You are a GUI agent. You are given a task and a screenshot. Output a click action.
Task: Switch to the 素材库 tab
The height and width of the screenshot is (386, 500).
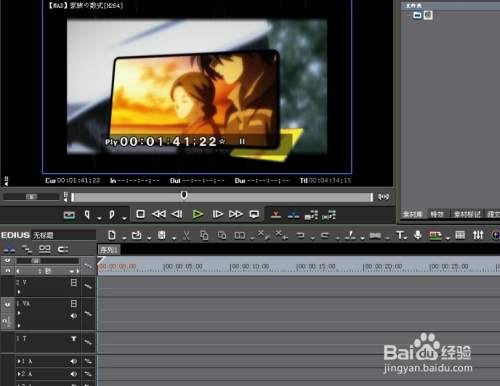tap(413, 214)
